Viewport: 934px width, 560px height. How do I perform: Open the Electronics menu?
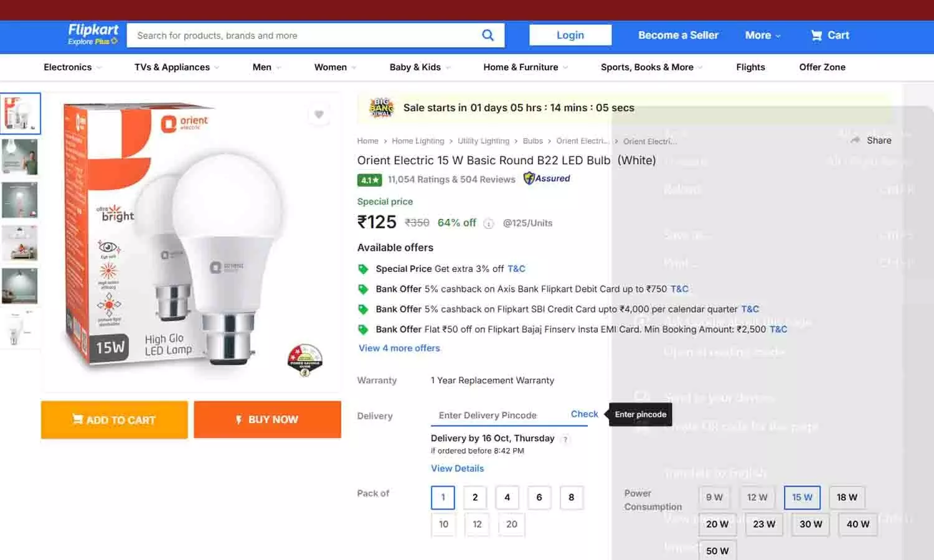(68, 67)
